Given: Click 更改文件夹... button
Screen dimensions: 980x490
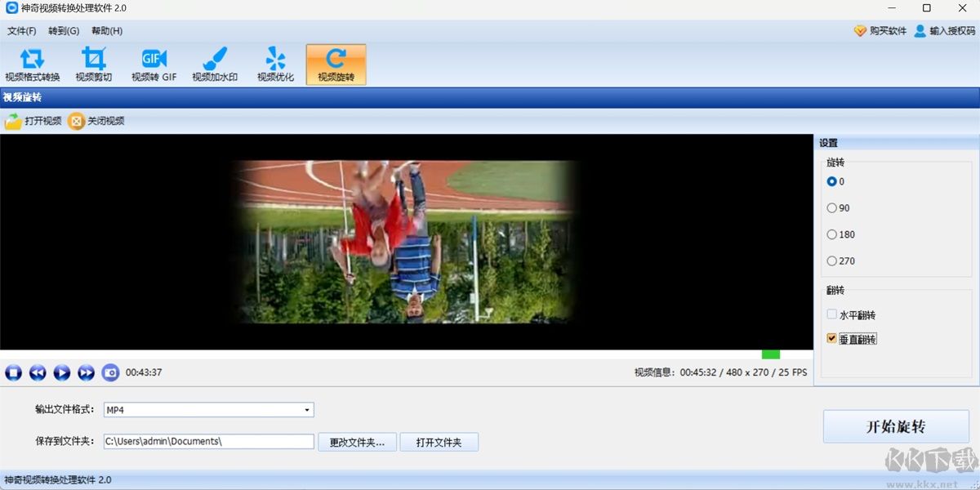Looking at the screenshot, I should click(357, 442).
